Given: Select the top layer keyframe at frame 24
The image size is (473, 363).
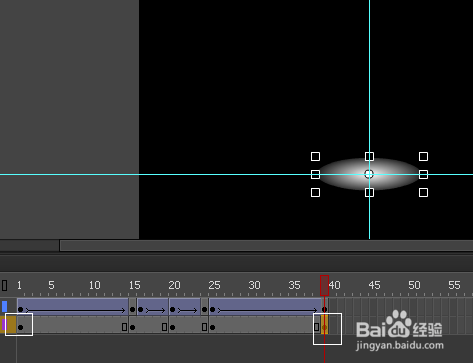Looking at the screenshot, I should (x=204, y=310).
